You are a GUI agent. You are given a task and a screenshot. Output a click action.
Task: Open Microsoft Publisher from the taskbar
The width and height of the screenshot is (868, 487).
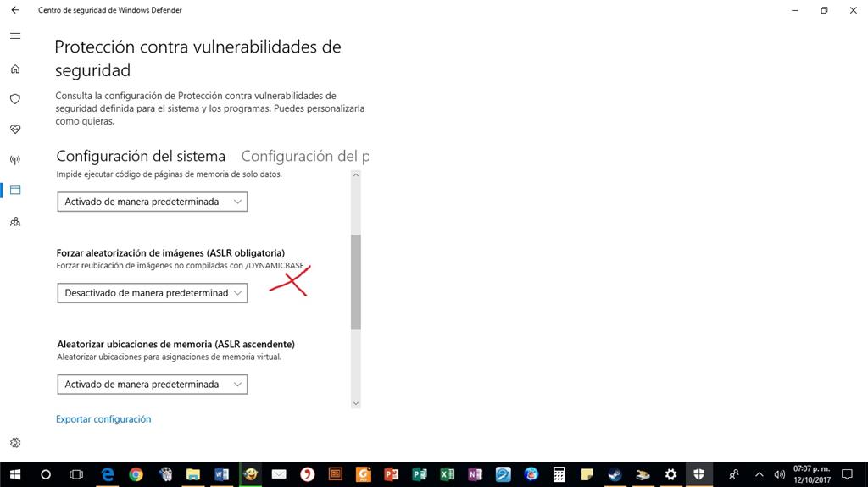(420, 474)
